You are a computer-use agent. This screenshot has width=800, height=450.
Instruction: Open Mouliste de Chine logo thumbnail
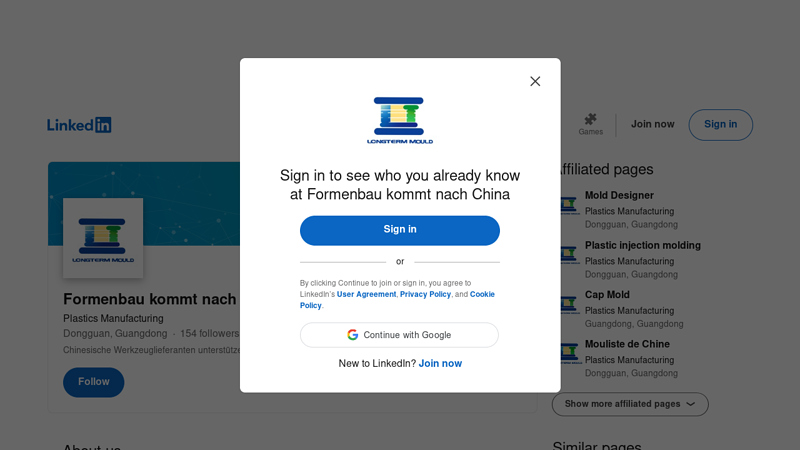pyautogui.click(x=570, y=353)
